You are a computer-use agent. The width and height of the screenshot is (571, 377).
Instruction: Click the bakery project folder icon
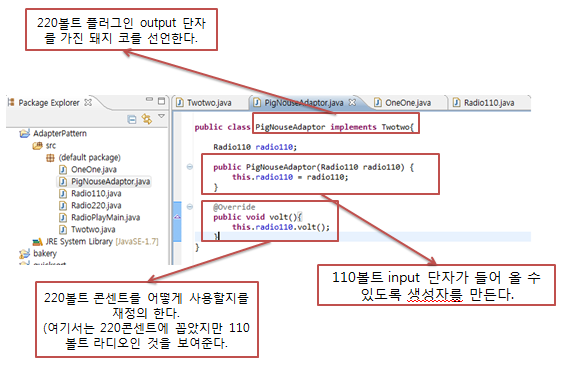pyautogui.click(x=24, y=253)
